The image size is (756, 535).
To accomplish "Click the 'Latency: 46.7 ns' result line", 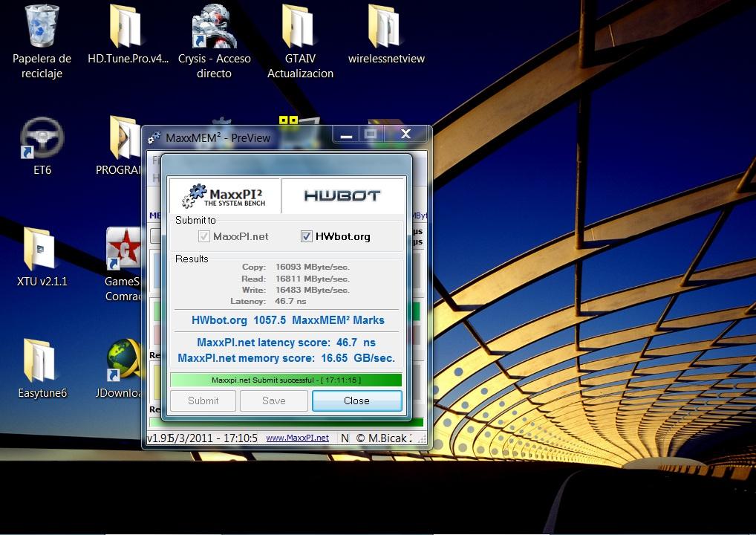I will click(x=268, y=301).
